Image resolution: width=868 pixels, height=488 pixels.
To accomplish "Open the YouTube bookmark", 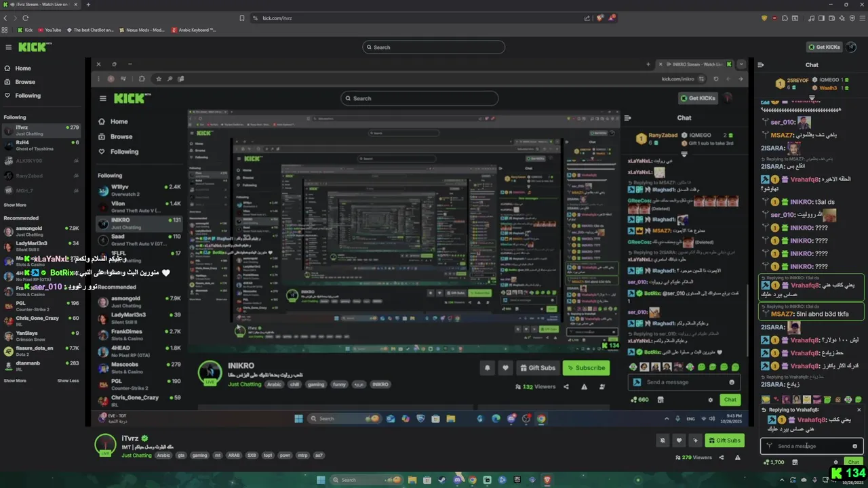I will [50, 30].
